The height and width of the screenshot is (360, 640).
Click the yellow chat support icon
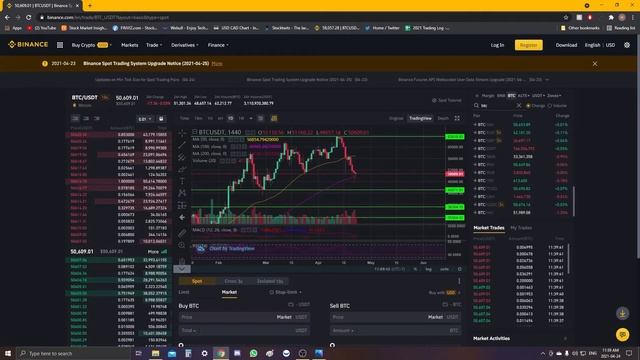[622, 335]
